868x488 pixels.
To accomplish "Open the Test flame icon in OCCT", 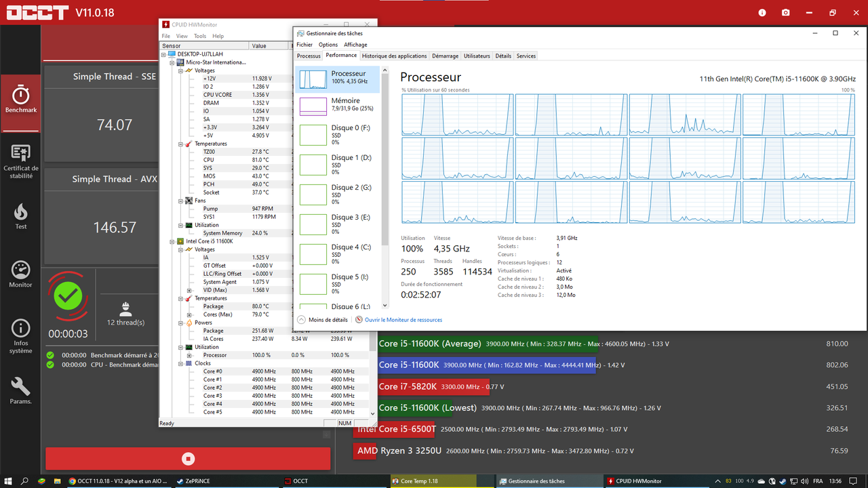I will coord(20,216).
